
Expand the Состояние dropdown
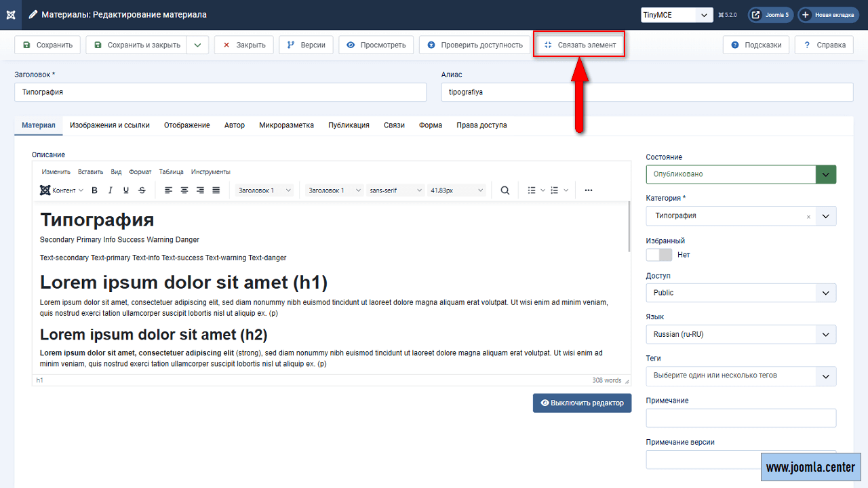click(825, 174)
